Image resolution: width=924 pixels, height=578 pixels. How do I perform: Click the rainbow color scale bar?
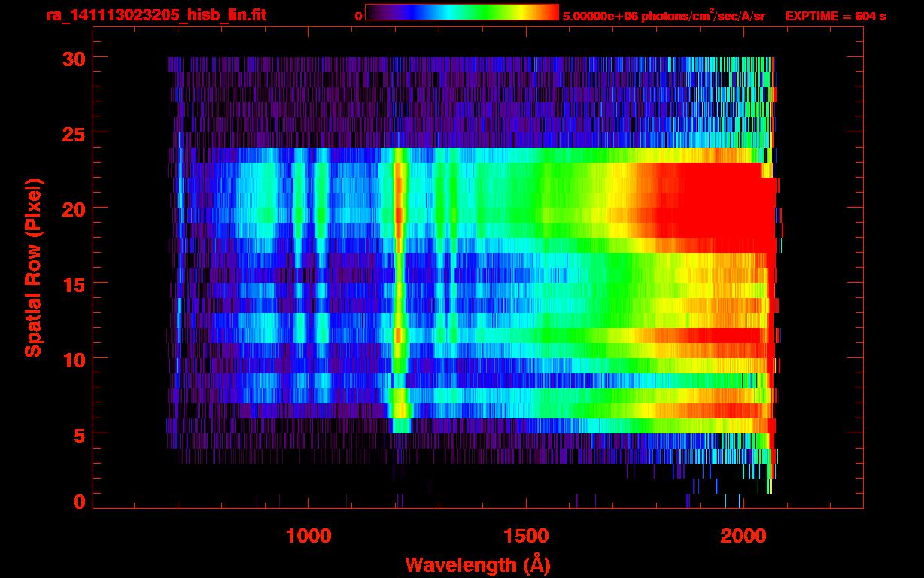click(462, 13)
